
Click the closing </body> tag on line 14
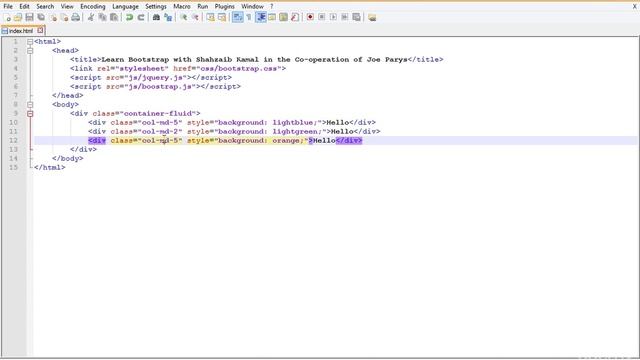click(68, 158)
